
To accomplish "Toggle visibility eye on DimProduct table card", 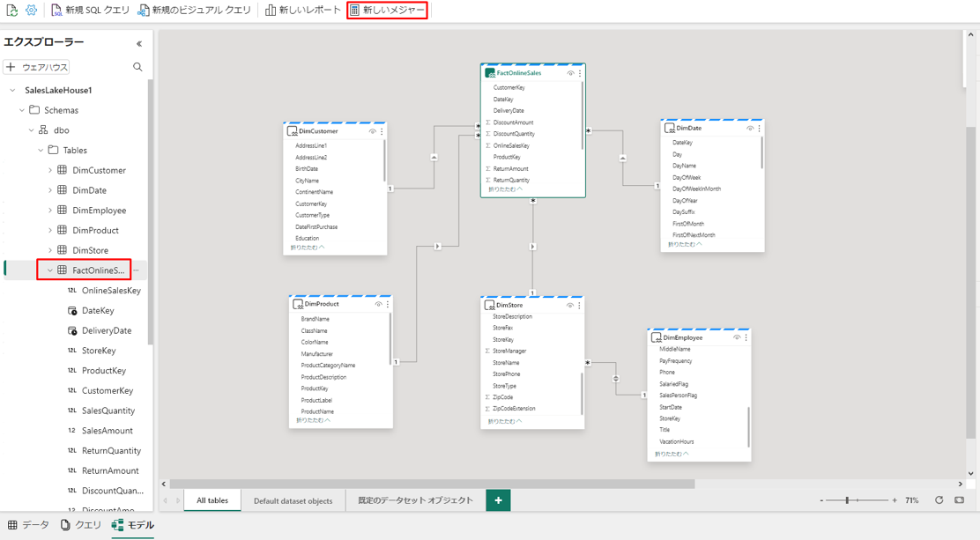I will pos(378,305).
